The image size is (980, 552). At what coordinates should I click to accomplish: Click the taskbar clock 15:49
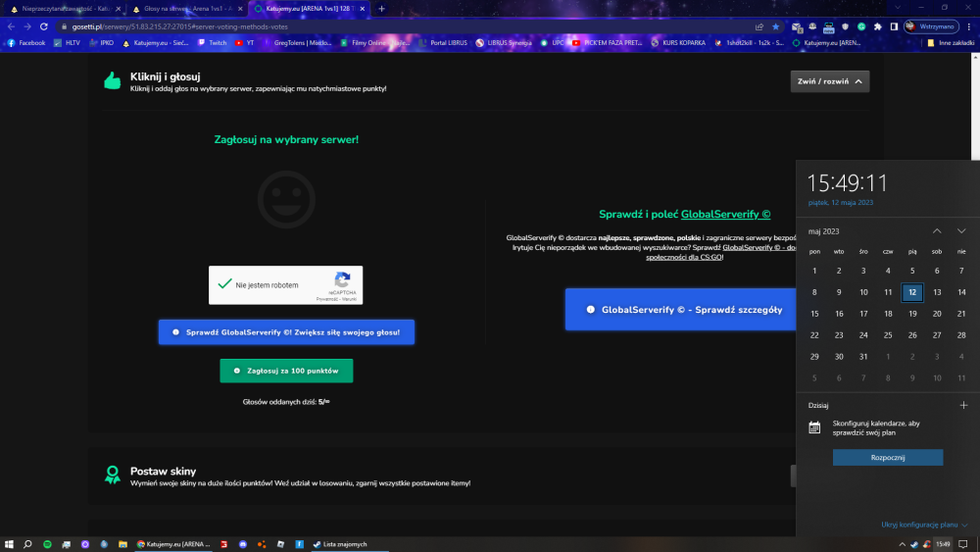tap(943, 544)
